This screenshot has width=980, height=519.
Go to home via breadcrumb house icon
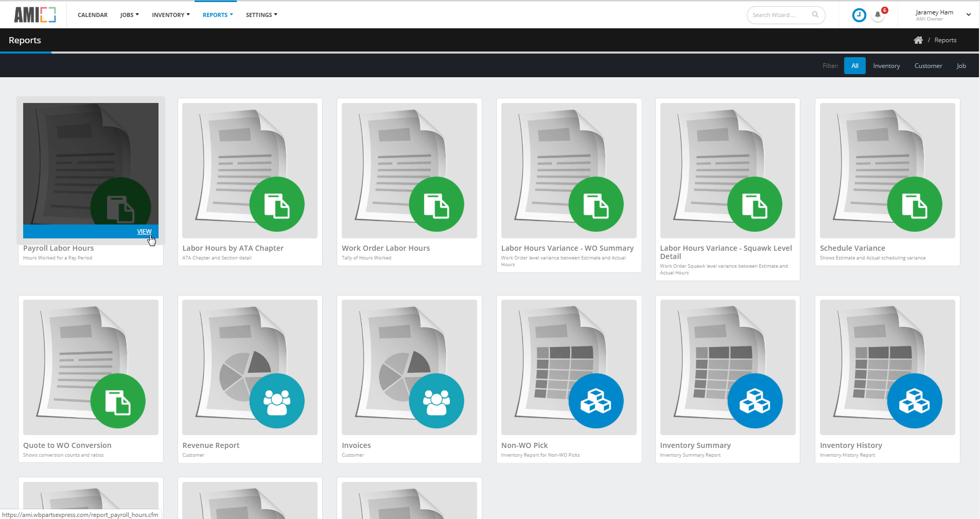(918, 40)
